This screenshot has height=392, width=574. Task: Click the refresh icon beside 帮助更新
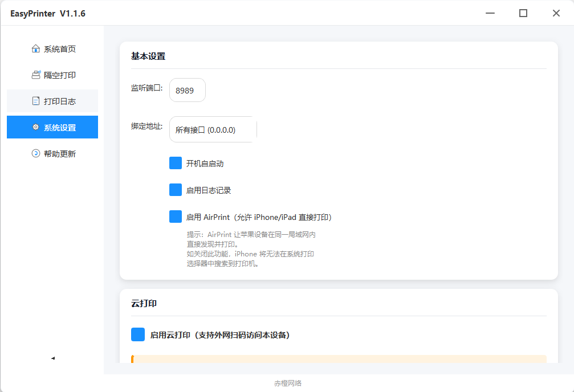pyautogui.click(x=35, y=153)
